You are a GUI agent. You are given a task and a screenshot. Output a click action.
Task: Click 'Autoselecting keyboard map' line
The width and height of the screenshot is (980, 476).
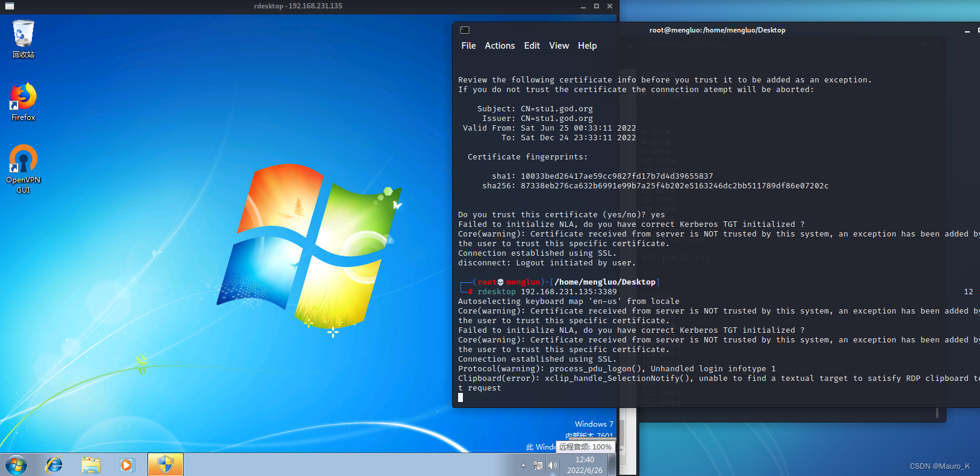569,301
